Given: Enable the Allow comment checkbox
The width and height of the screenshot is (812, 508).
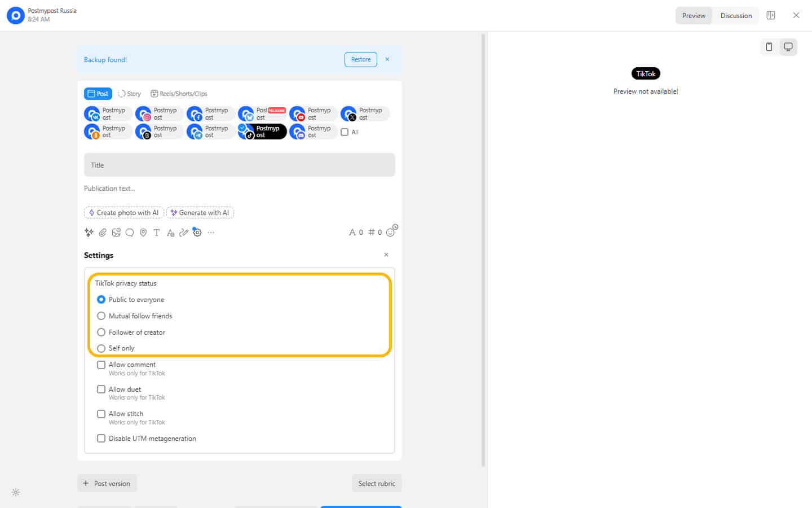Looking at the screenshot, I should coord(101,365).
